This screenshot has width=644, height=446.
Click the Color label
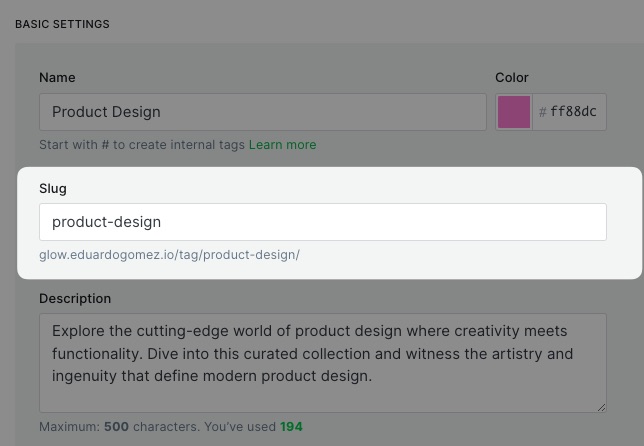512,78
